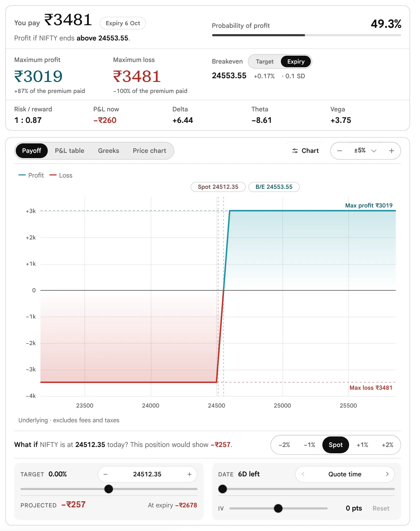Click the Vega value +3.75
420x531 pixels.
coord(341,120)
